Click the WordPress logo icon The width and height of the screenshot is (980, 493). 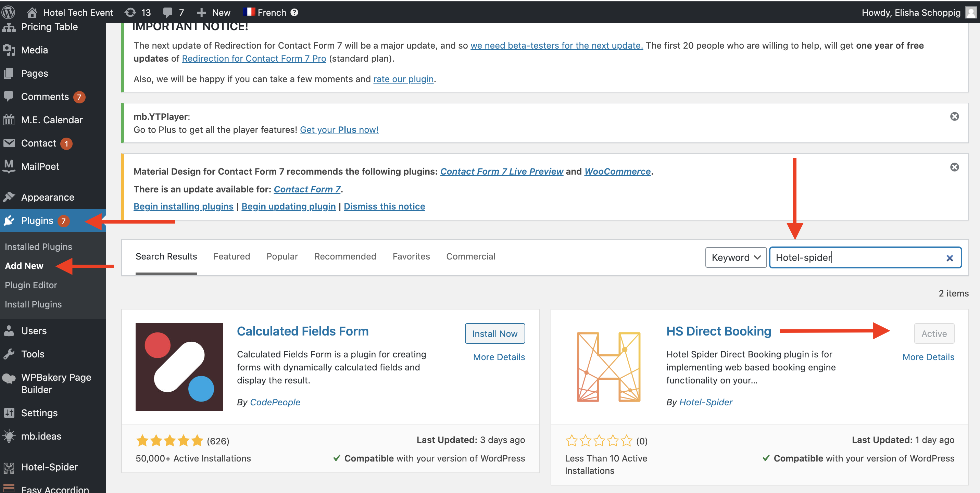(8, 12)
